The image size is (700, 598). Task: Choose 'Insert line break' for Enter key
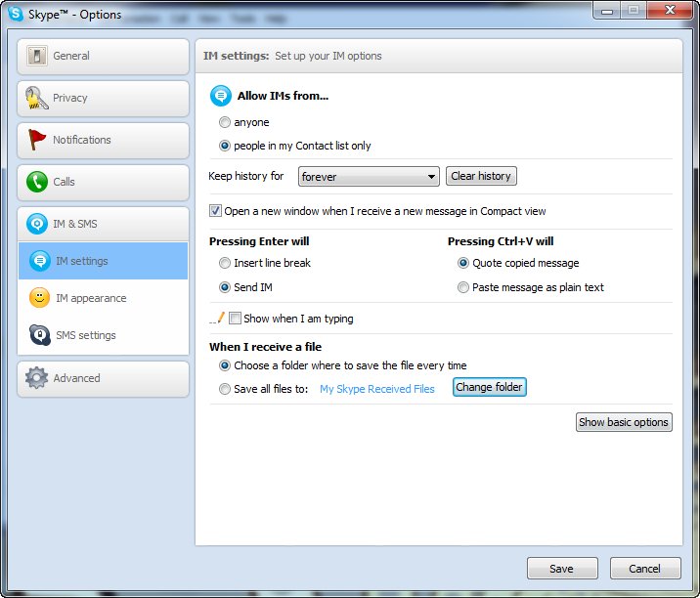pos(226,264)
